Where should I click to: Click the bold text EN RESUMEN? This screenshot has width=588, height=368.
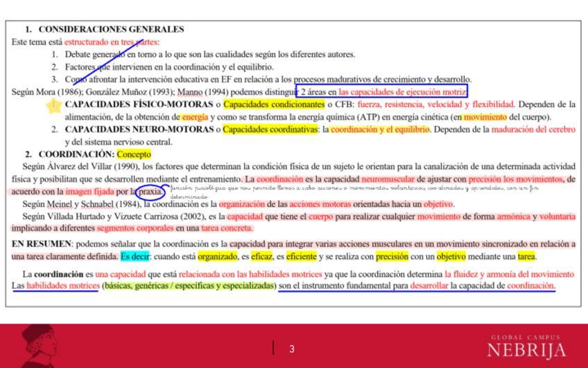click(42, 244)
